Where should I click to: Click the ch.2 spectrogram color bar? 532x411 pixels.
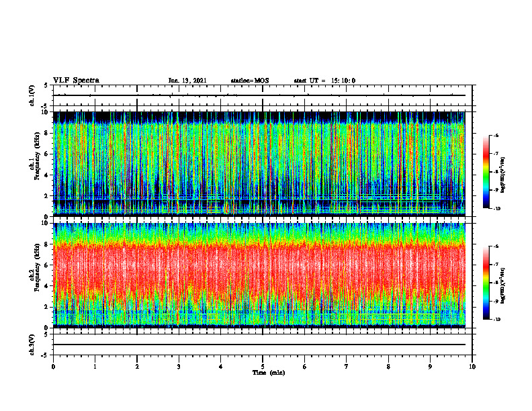click(486, 283)
